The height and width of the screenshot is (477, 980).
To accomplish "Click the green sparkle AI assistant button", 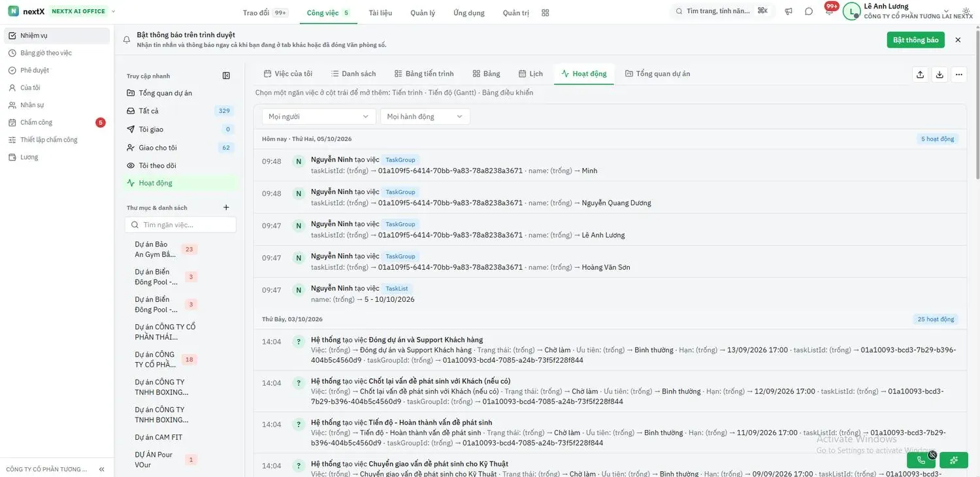I will point(954,460).
